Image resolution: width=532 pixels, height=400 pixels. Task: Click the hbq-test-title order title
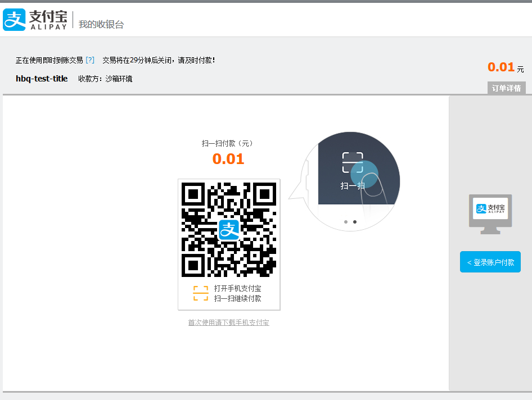click(42, 79)
